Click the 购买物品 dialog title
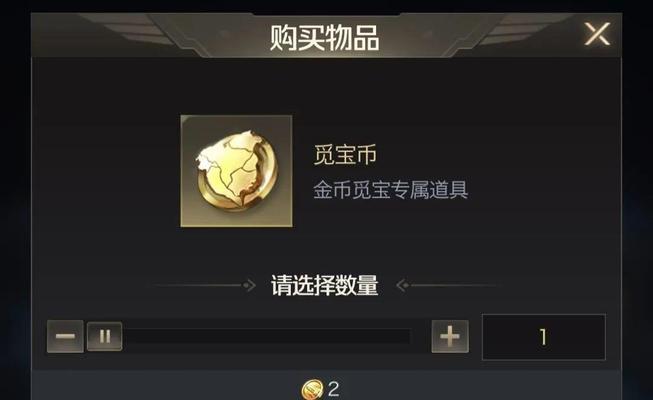Screen dimensions: 653x400 (x=324, y=38)
